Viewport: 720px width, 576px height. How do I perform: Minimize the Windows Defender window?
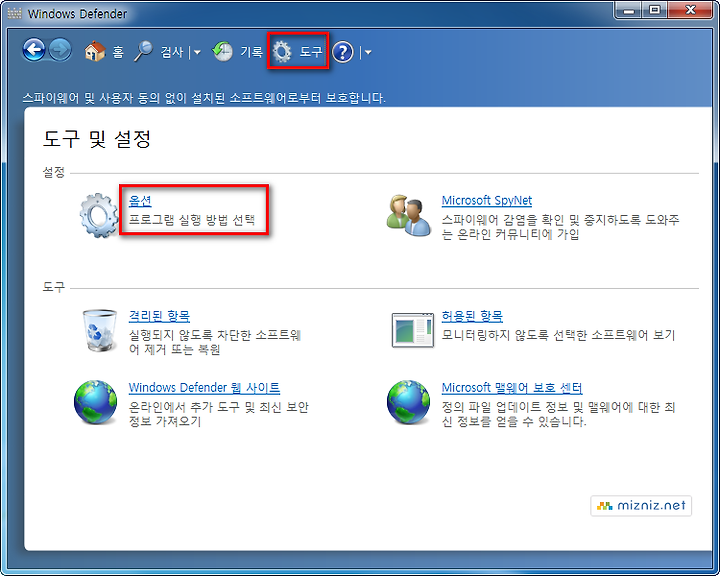point(629,11)
